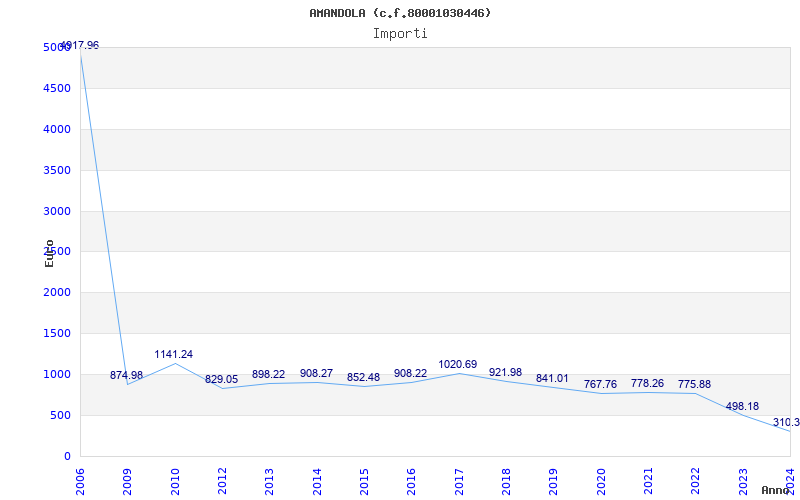Click the 3000 y-axis tick label
Screen dimensions: 800x500
pyautogui.click(x=57, y=211)
